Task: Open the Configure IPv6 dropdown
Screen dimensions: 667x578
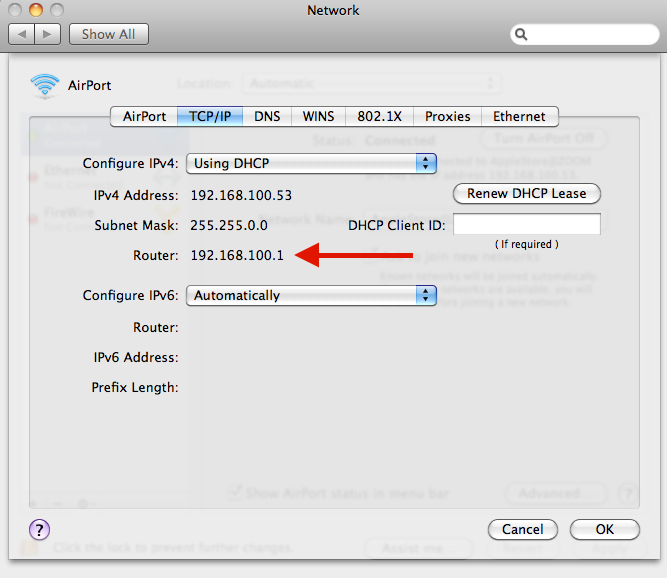Action: pyautogui.click(x=311, y=295)
